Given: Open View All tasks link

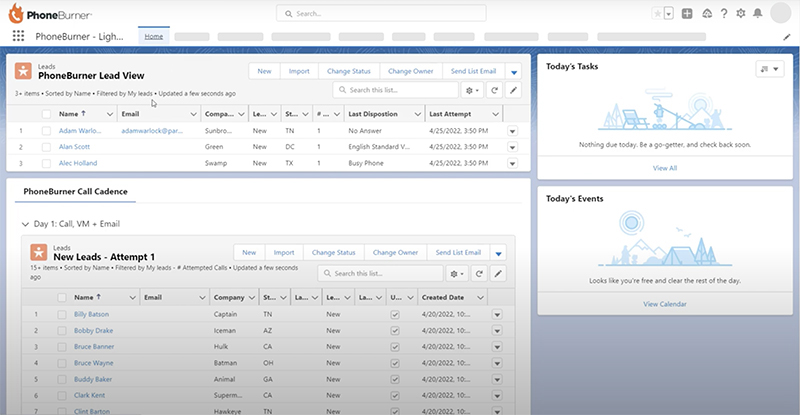Looking at the screenshot, I should (x=665, y=168).
